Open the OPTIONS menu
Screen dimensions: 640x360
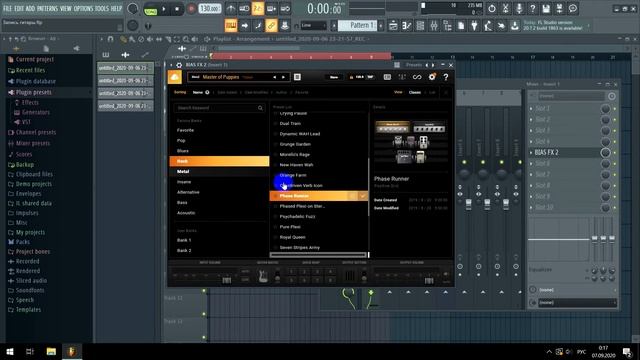[83, 8]
